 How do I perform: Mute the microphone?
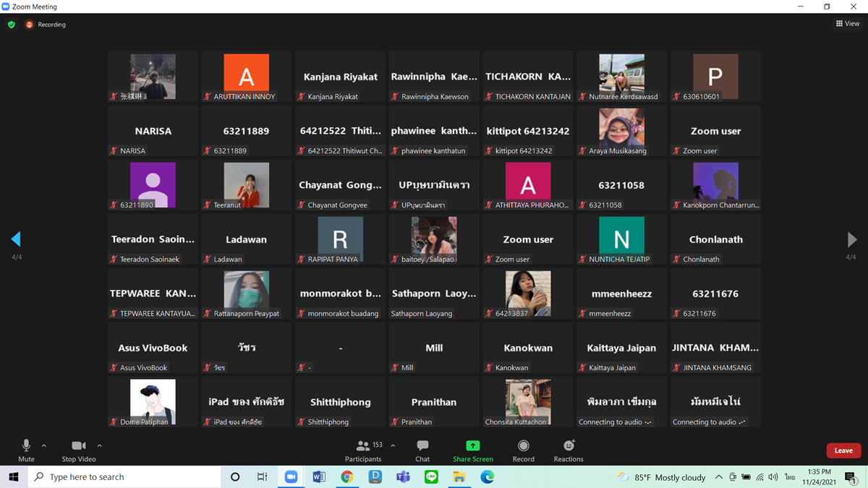tap(26, 450)
